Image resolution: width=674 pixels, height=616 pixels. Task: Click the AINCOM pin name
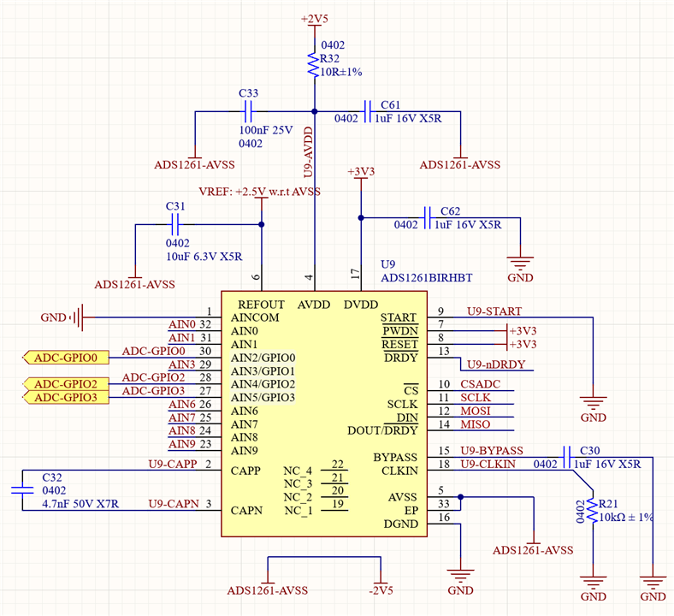(x=255, y=317)
